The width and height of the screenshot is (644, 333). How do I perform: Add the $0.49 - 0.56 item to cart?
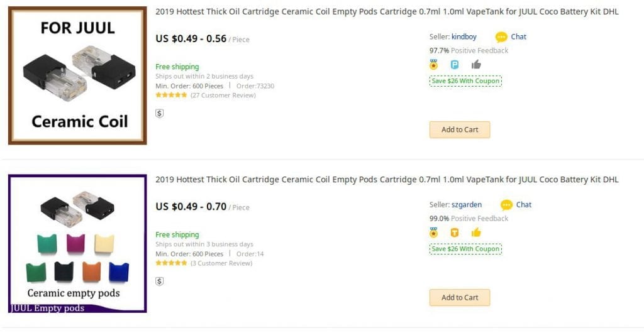pos(460,129)
